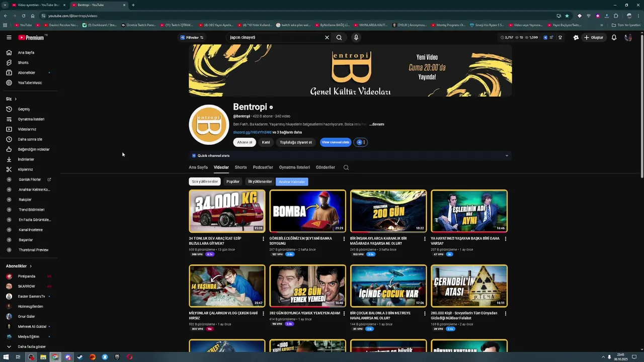Click the Topluluğu ziyaret et button
The image size is (644, 362).
click(x=296, y=142)
